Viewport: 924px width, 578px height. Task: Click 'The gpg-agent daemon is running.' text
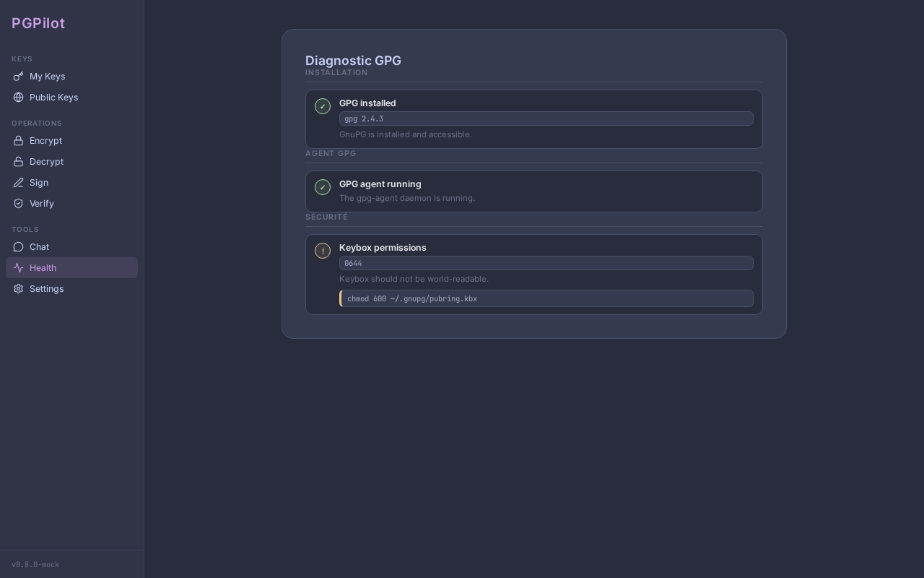[407, 198]
